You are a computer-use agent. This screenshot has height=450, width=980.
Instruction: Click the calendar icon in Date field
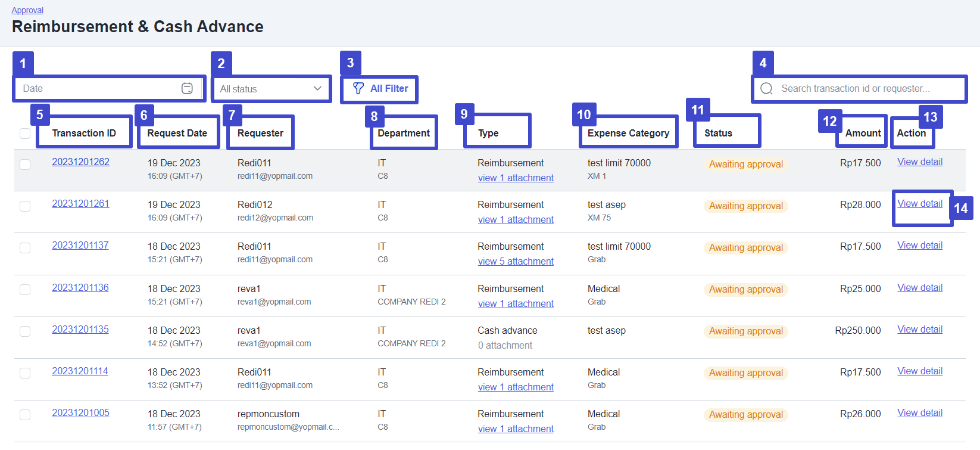point(187,88)
